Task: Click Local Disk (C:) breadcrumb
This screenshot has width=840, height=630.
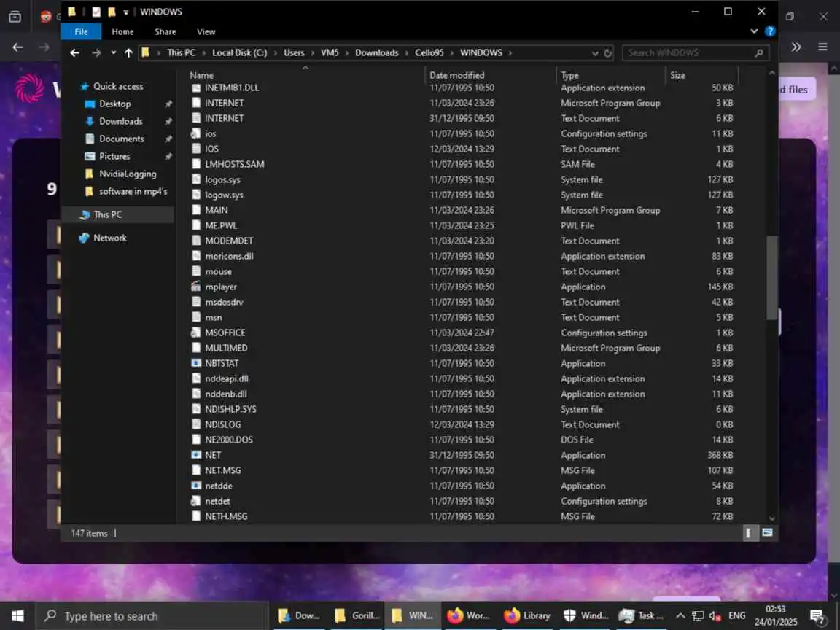Action: [239, 52]
